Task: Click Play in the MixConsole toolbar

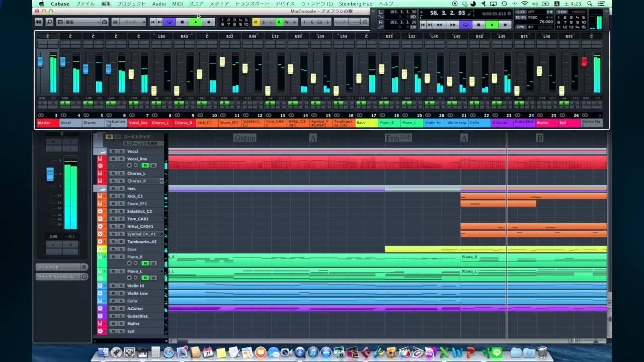Action: (195, 22)
